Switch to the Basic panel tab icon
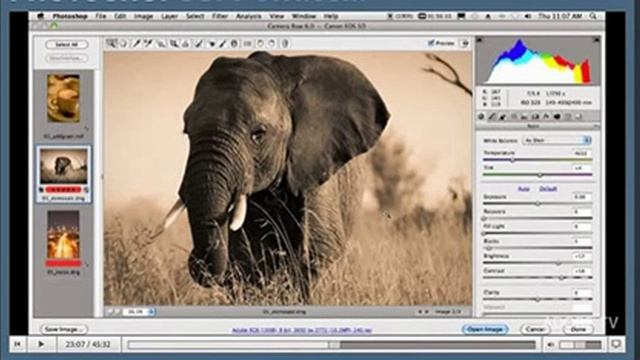640x360 pixels. (481, 117)
